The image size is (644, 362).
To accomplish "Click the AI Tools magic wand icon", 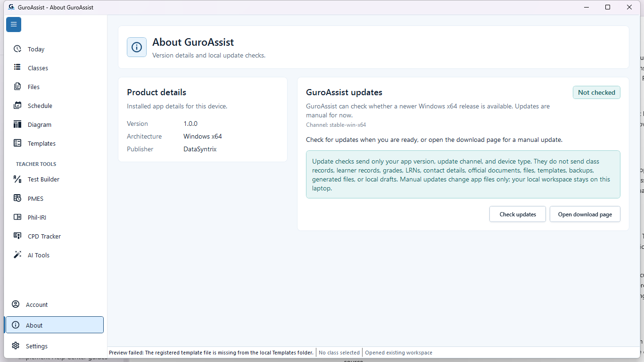I will [17, 255].
